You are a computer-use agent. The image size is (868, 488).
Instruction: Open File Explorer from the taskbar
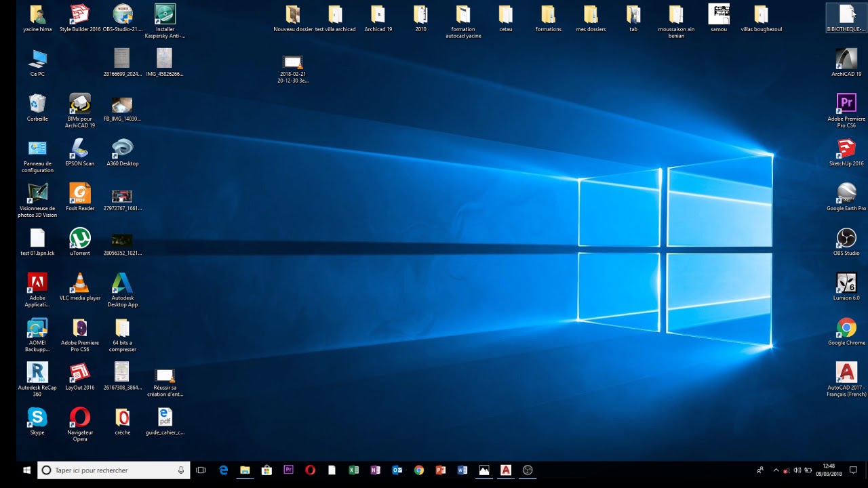pyautogui.click(x=245, y=470)
